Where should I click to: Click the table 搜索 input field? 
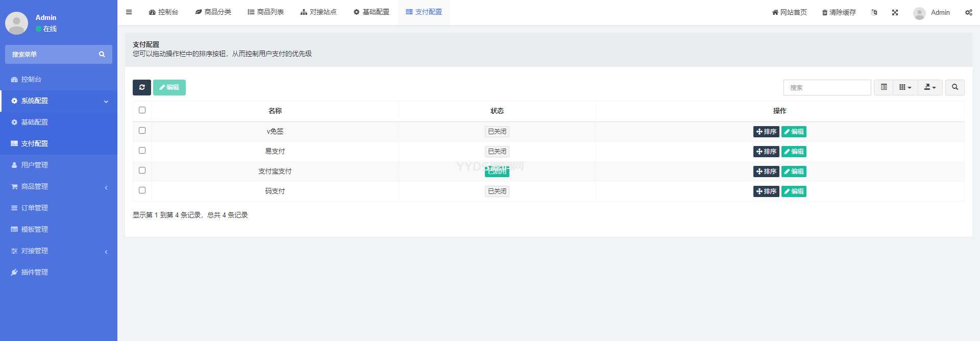pyautogui.click(x=827, y=87)
